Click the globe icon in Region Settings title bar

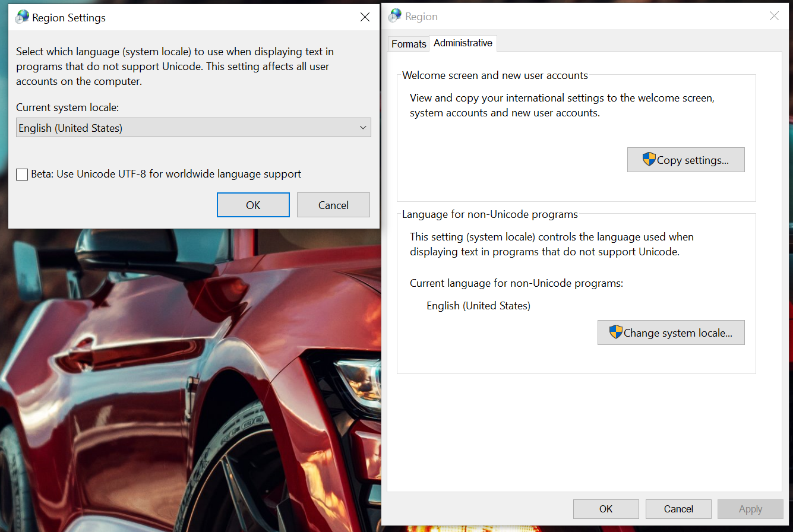[22, 17]
